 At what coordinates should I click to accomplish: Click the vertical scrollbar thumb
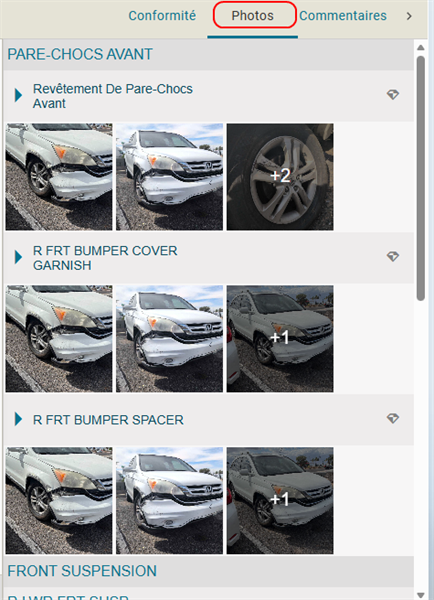[x=421, y=178]
